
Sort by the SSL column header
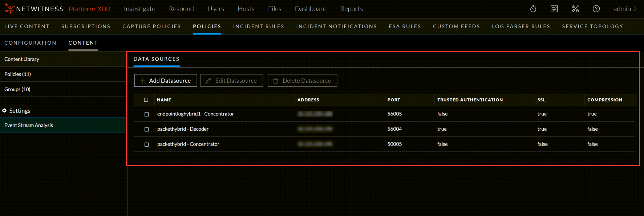tap(541, 100)
